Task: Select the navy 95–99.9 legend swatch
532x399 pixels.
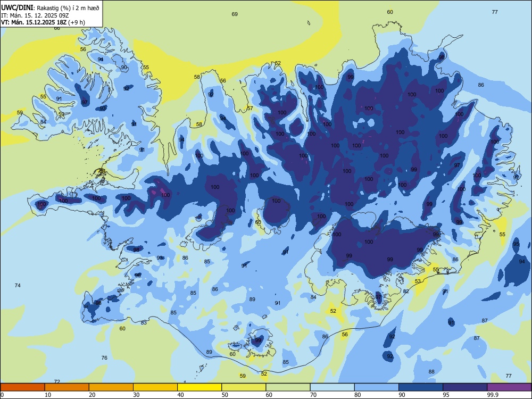Action: point(465,387)
